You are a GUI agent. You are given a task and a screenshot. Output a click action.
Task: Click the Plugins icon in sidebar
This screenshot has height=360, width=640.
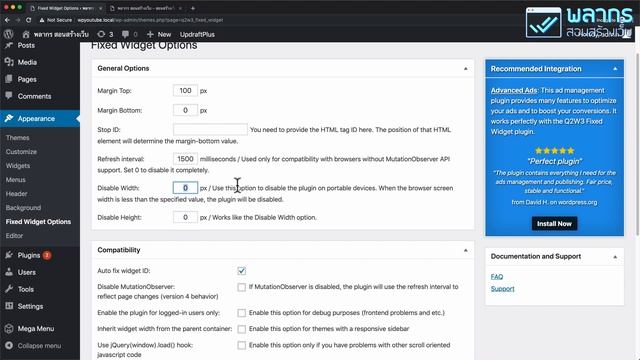[x=9, y=255]
